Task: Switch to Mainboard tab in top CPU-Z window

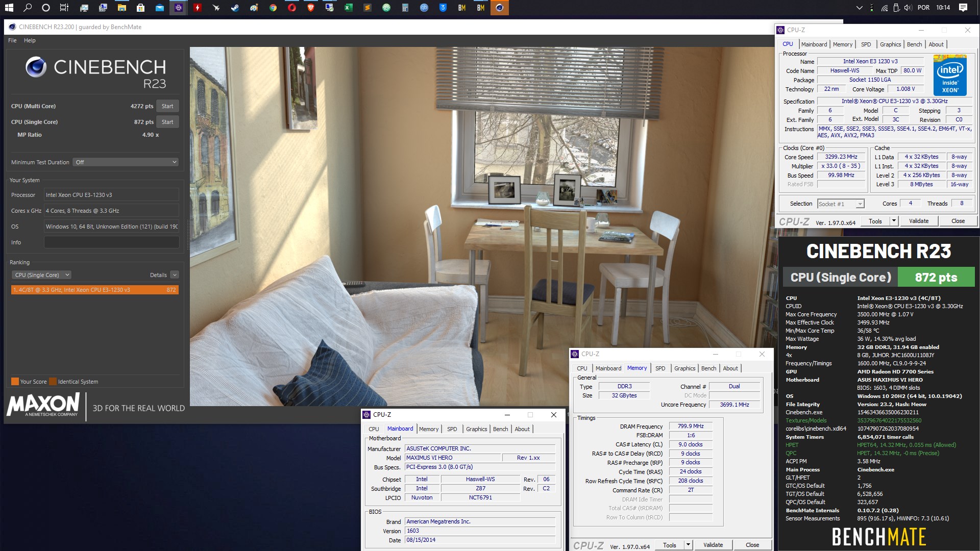Action: tap(814, 44)
